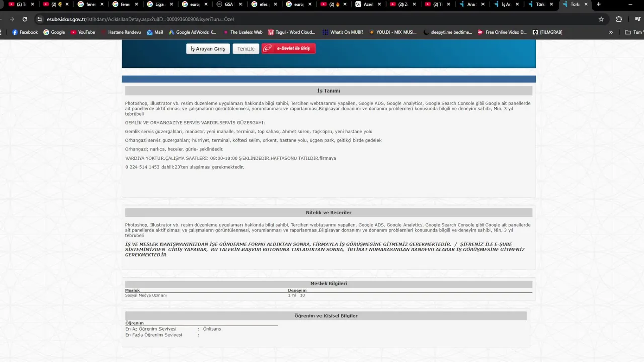Click the Önlisans education level value
This screenshot has width=644, height=362.
coord(212,329)
